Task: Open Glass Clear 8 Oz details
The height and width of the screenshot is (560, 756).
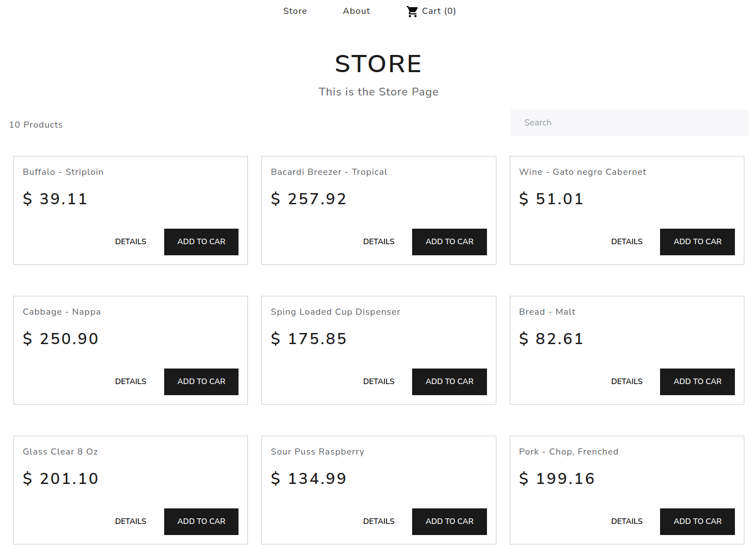Action: tap(131, 522)
